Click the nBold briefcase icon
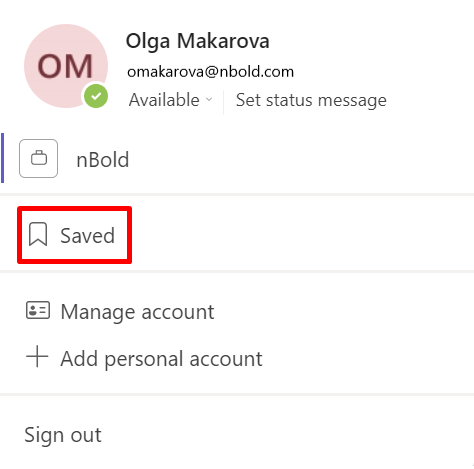The height and width of the screenshot is (469, 474). [x=39, y=158]
